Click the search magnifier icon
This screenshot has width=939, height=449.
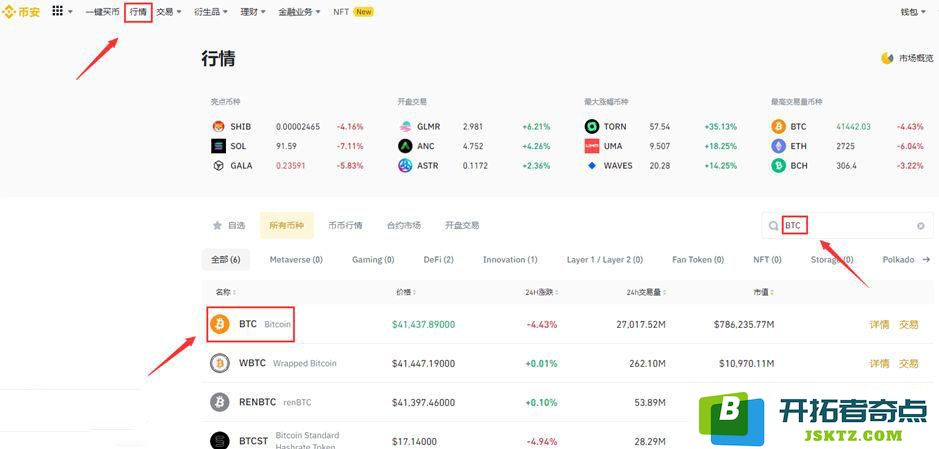point(774,226)
